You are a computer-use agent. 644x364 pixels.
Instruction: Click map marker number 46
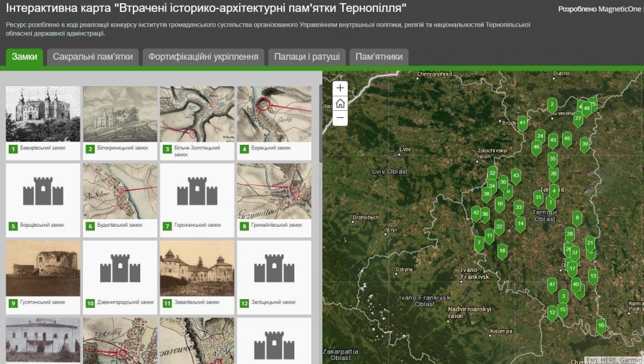pos(536,147)
